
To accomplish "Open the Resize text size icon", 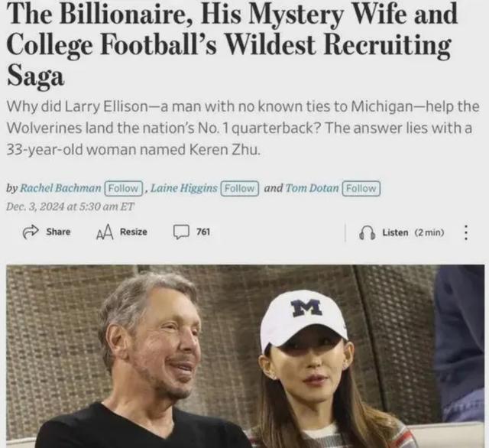I will pos(104,232).
